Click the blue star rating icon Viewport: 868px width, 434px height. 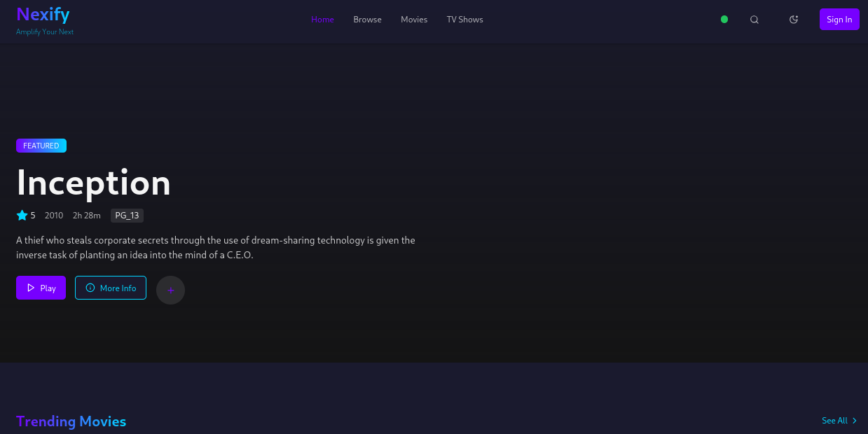tap(22, 216)
